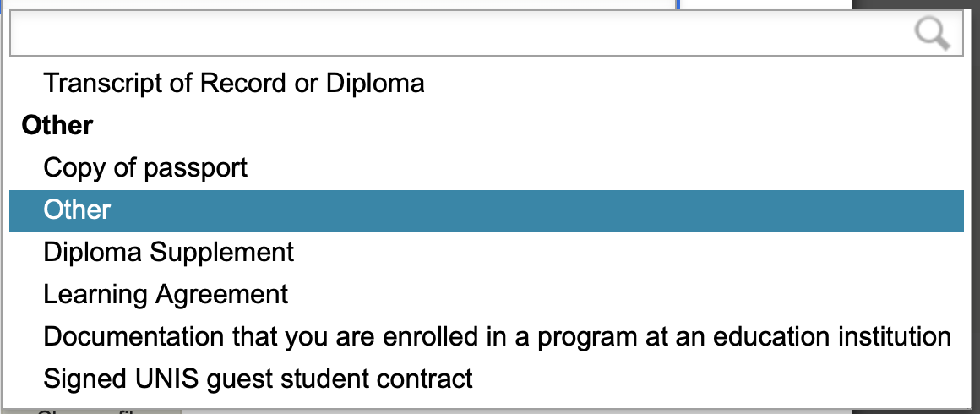Image resolution: width=980 pixels, height=414 pixels.
Task: Select Documentation that you are enrolled option
Action: [487, 337]
